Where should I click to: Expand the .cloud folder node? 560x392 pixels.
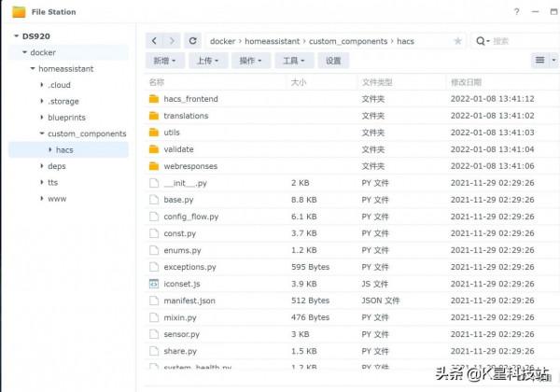pos(42,85)
